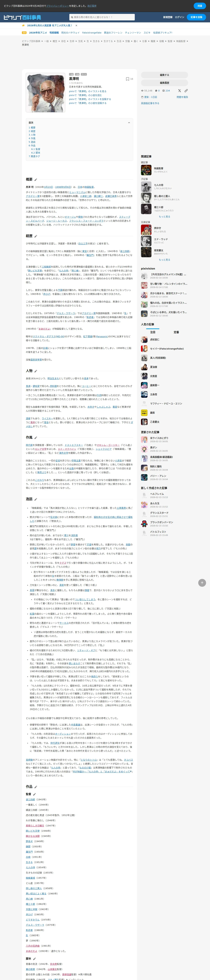
Task: Dismiss the 2026年1月 popular-article banner with its X
Action: click(76, 25)
